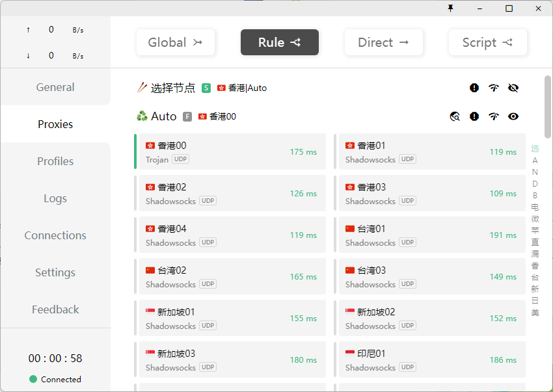This screenshot has height=392, width=553.
Task: Click the S type badge beside 选择节点
Action: click(206, 88)
